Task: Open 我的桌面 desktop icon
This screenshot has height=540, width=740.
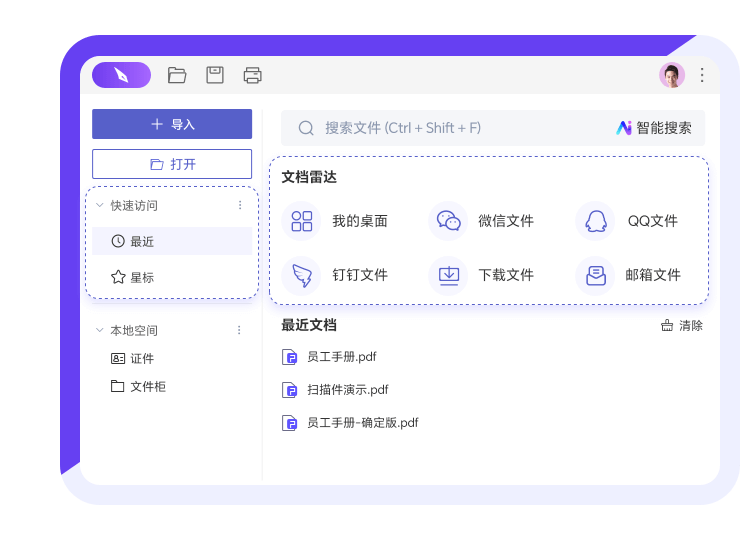Action: pyautogui.click(x=301, y=221)
